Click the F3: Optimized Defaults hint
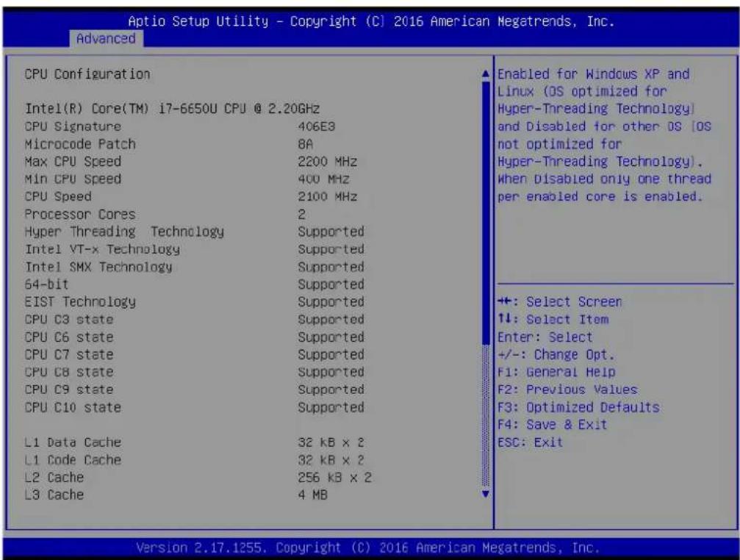The image size is (740, 560). pos(578,407)
